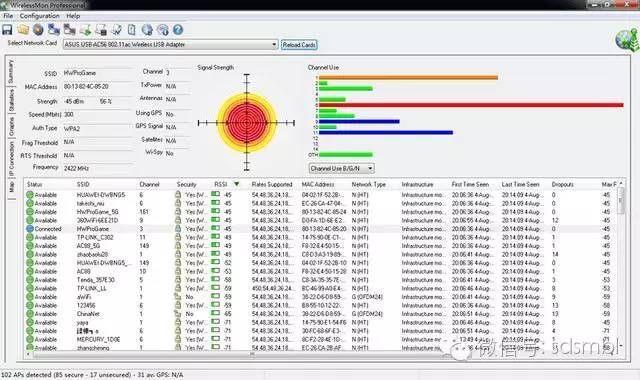The width and height of the screenshot is (640, 380).
Task: Open the Configuration menu
Action: [x=40, y=16]
